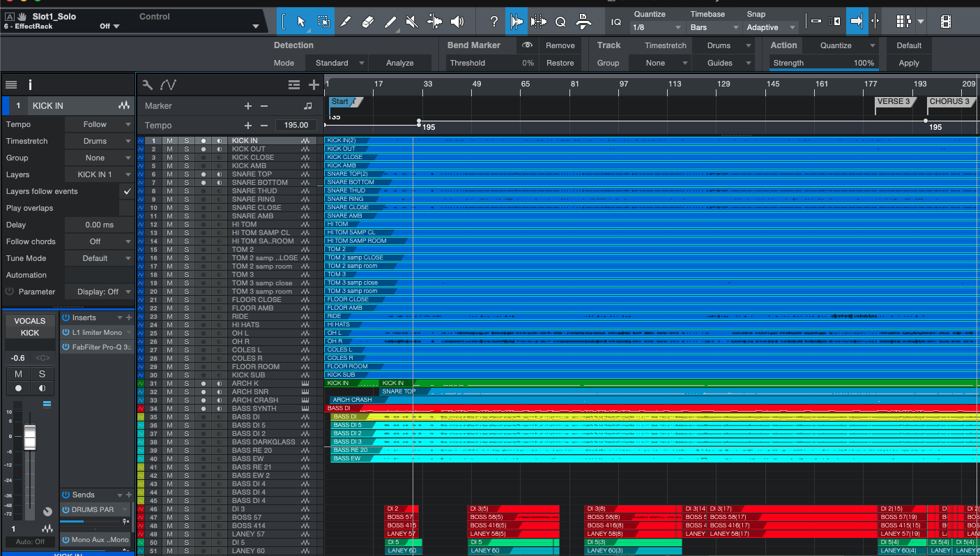Expand the Snap Adaptive dropdown

tap(771, 27)
